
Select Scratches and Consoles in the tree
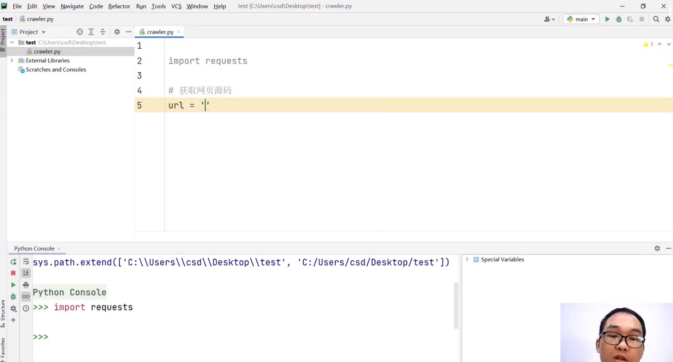[55, 70]
